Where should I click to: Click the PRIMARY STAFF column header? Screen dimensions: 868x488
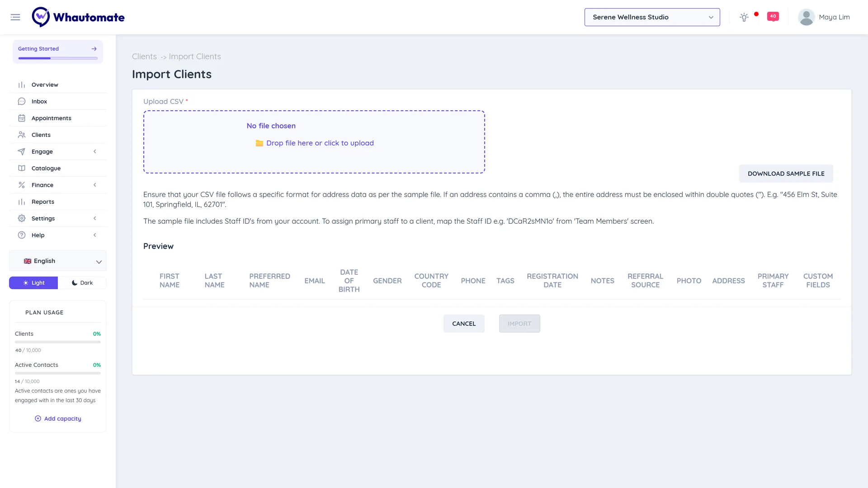tap(773, 281)
